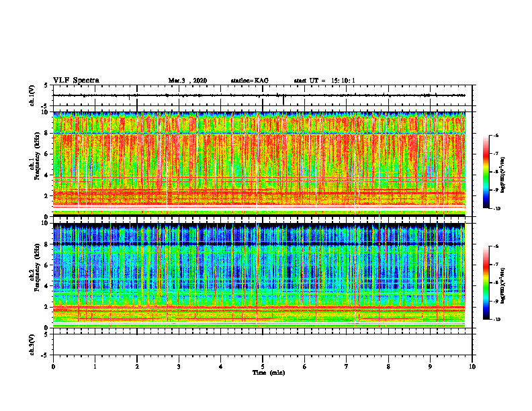
Task: Click the "4" time axis tick label
Action: (221, 366)
